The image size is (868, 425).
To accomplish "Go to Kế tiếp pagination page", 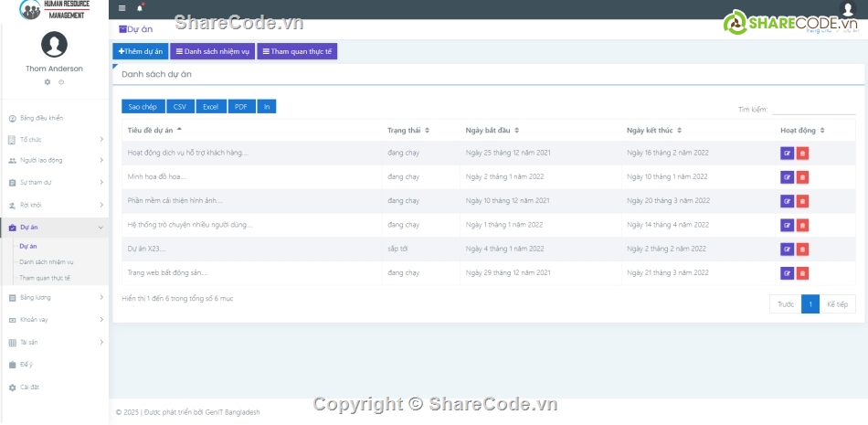I will click(x=838, y=304).
